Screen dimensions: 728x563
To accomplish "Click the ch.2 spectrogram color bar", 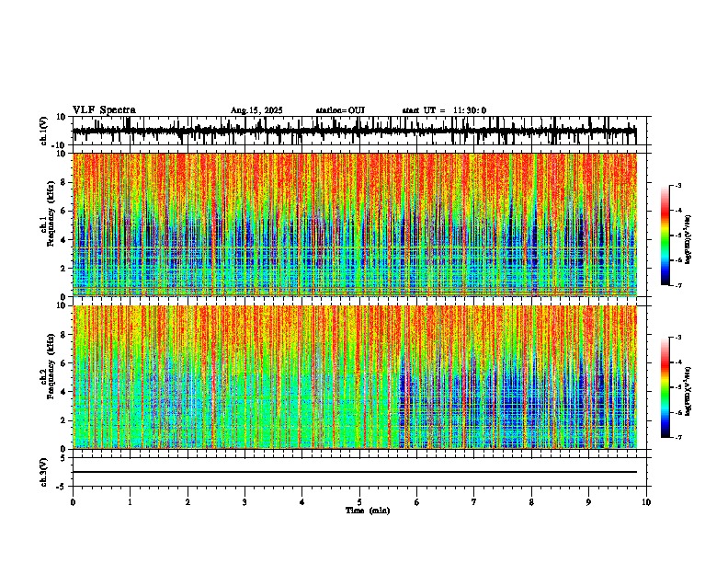I will [665, 387].
